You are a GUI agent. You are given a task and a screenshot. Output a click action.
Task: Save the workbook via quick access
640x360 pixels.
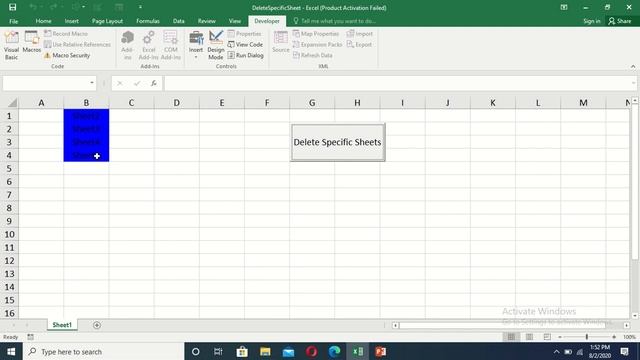[13, 7]
